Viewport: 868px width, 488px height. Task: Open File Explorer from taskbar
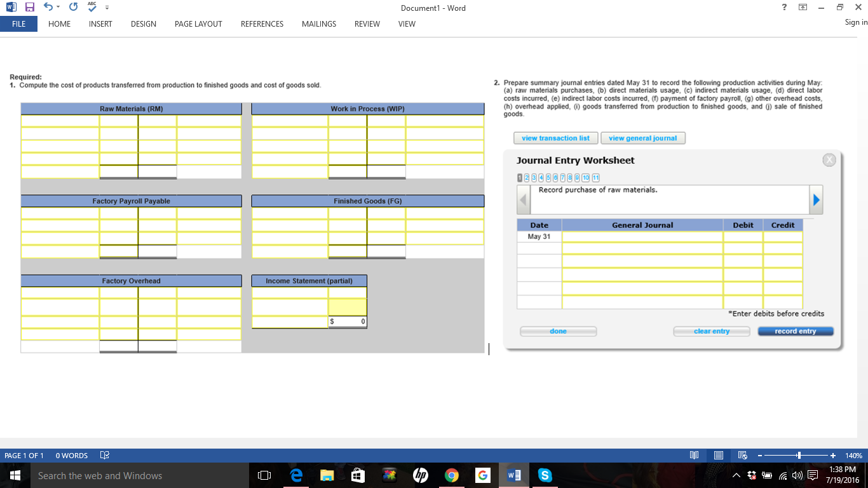point(327,475)
